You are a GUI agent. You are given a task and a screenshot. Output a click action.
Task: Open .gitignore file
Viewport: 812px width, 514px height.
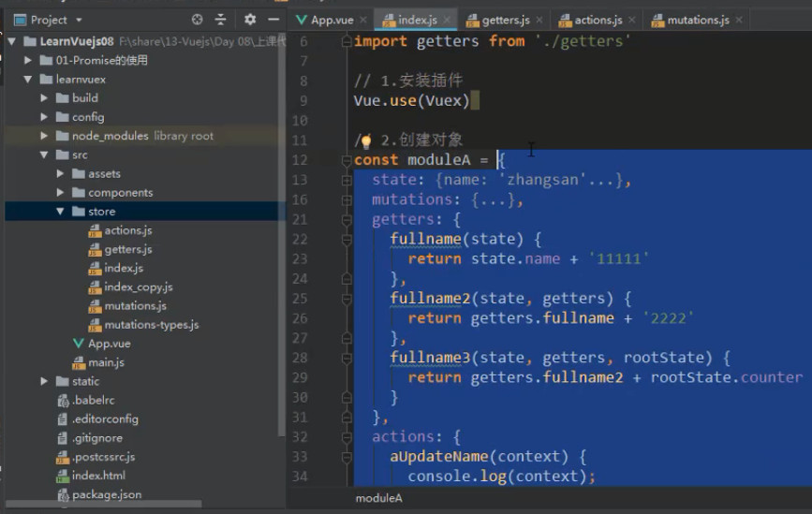(97, 438)
